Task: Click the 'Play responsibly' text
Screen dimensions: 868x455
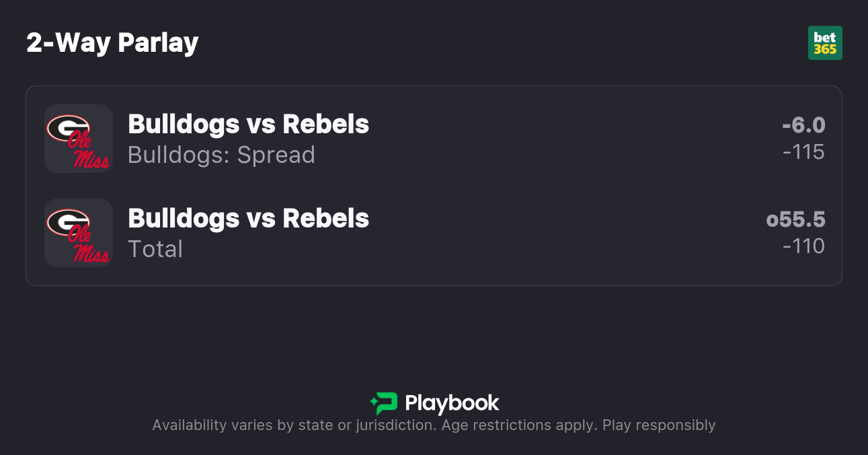Action: pos(659,425)
